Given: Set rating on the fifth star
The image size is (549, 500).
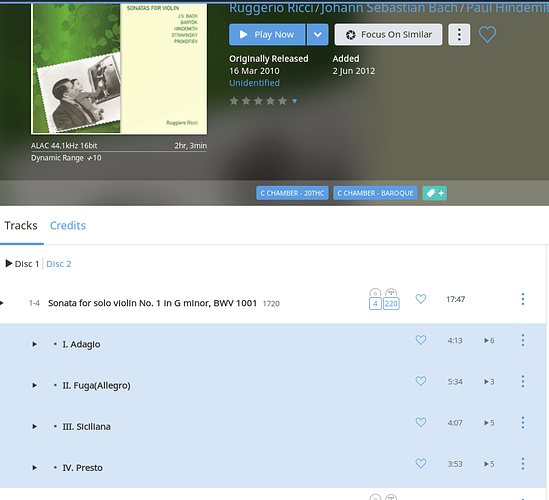Looking at the screenshot, I should click(x=282, y=101).
